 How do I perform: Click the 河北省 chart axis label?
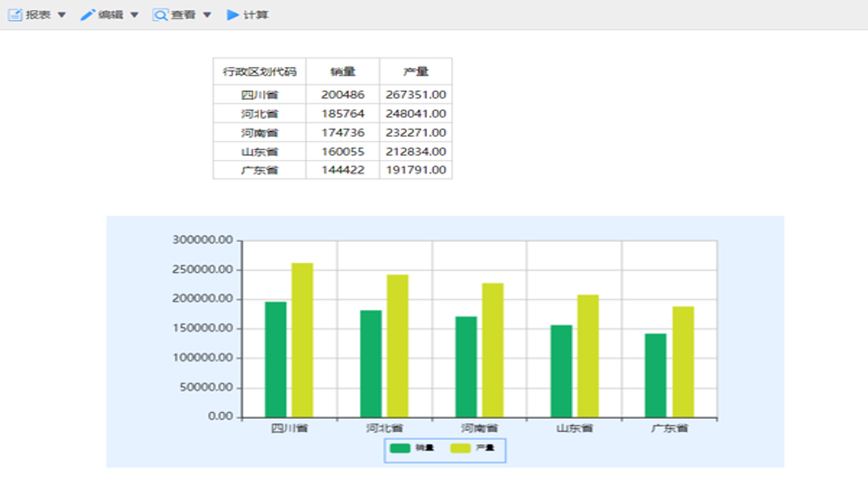(x=384, y=428)
